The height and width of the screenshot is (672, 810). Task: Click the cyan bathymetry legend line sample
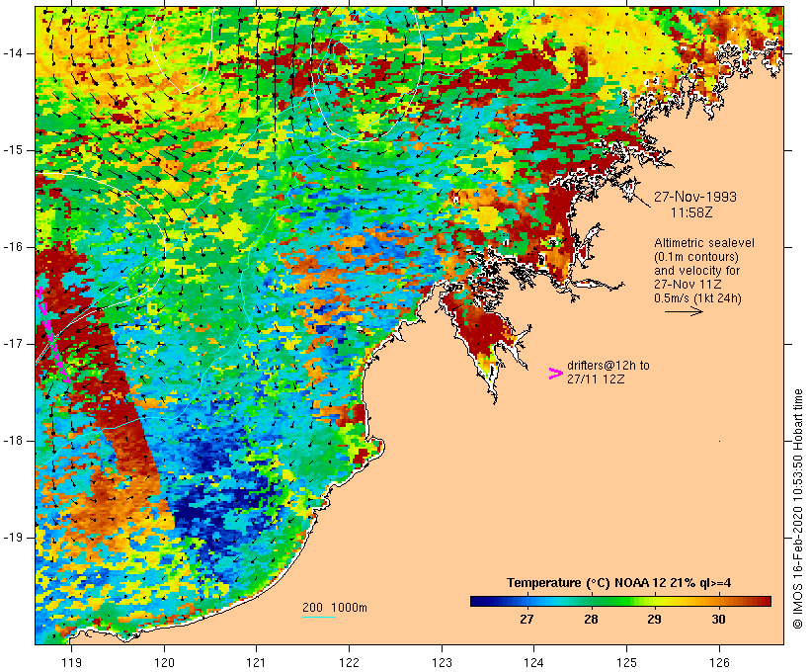pos(319,617)
